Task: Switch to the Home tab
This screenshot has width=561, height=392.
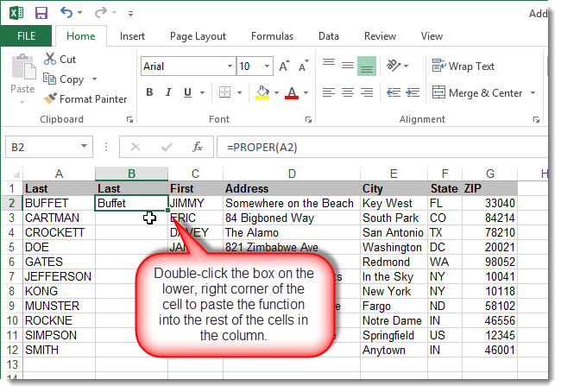Action: click(x=81, y=36)
